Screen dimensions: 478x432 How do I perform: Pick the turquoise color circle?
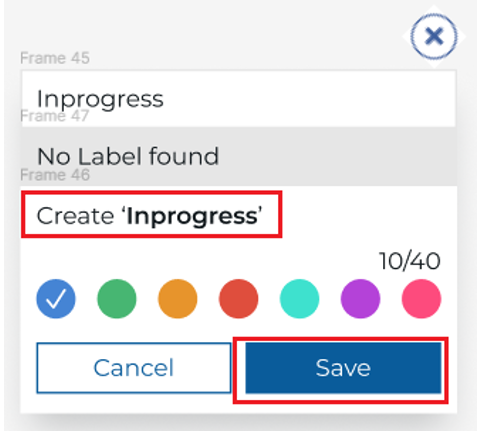coord(299,298)
